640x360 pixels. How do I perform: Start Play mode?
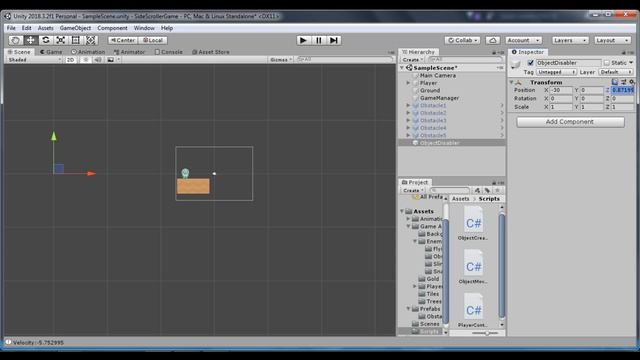(303, 40)
